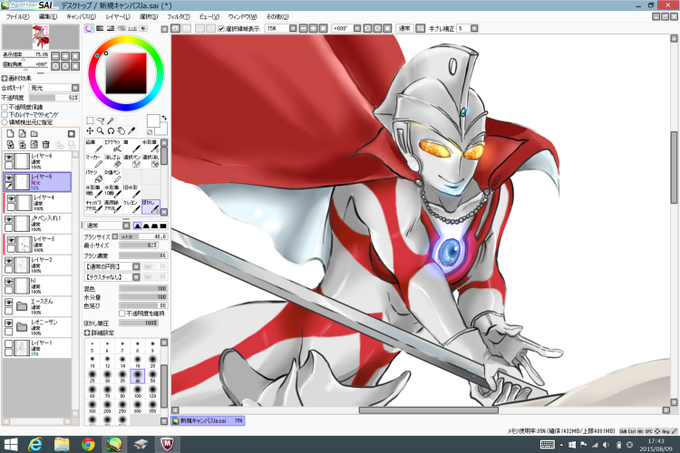This screenshot has width=680, height=453.
Task: Choose the bucket (バケツ) fill tool
Action: tap(93, 176)
